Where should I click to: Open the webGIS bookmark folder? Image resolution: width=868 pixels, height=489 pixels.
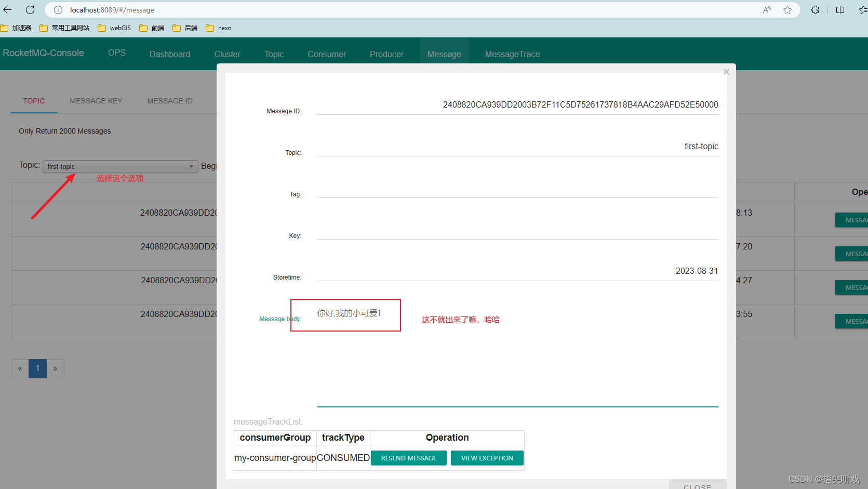114,28
